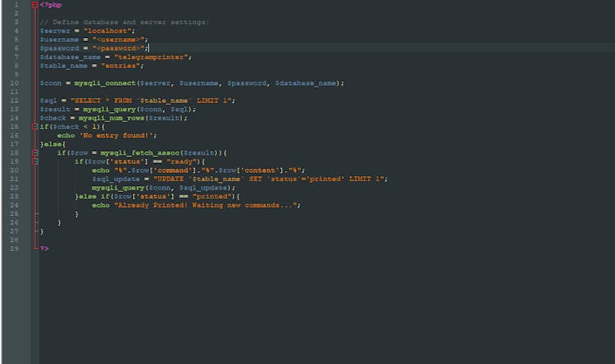This screenshot has height=364, width=615.
Task: Click the $sql_update variable assignment on line 21
Action: (x=116, y=179)
